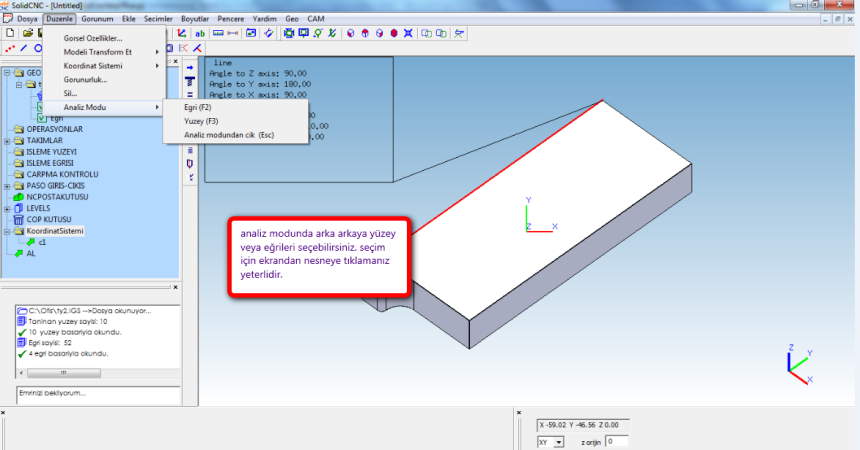Click the blue X toolbar icon
This screenshot has width=860, height=450.
408,33
